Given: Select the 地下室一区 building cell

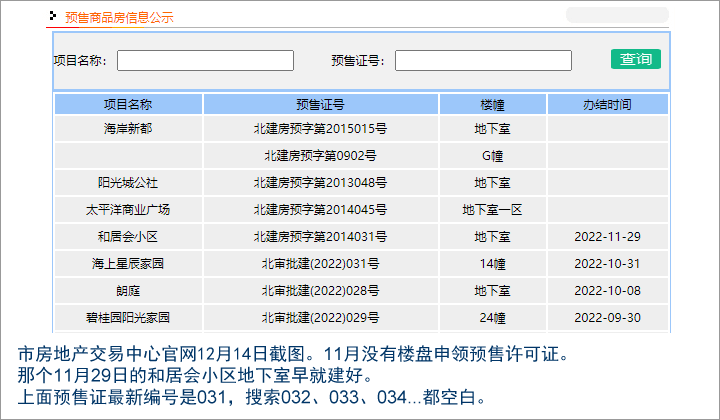Looking at the screenshot, I should point(492,210).
